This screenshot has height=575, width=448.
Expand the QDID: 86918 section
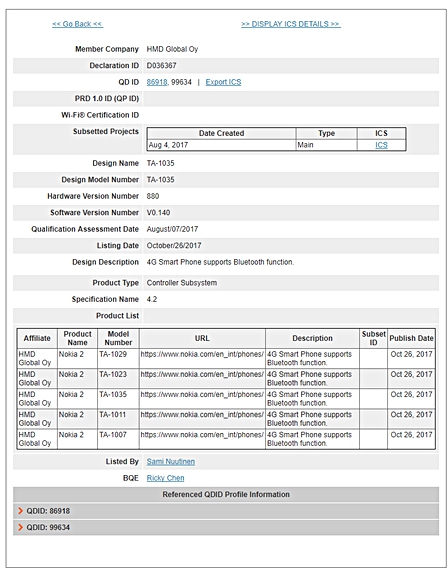(x=226, y=511)
